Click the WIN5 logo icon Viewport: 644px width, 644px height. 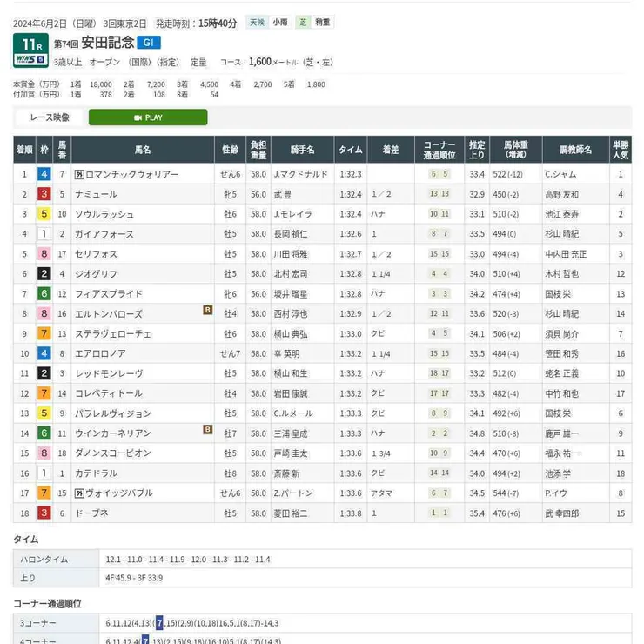[x=30, y=60]
